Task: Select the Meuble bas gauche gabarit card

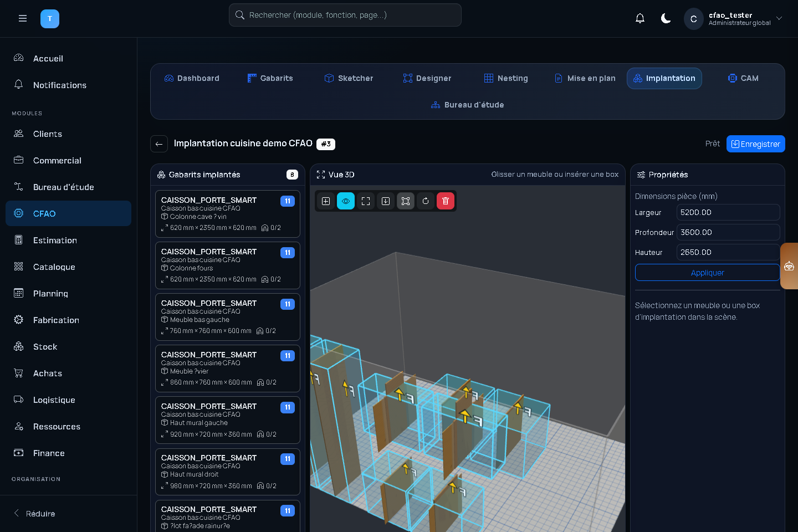Action: coord(228,317)
